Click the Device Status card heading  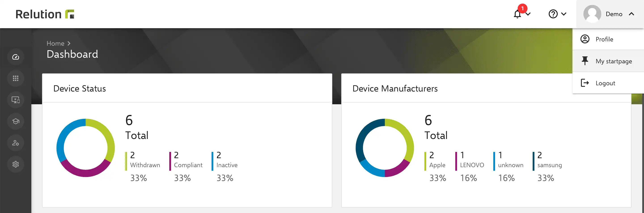(80, 89)
